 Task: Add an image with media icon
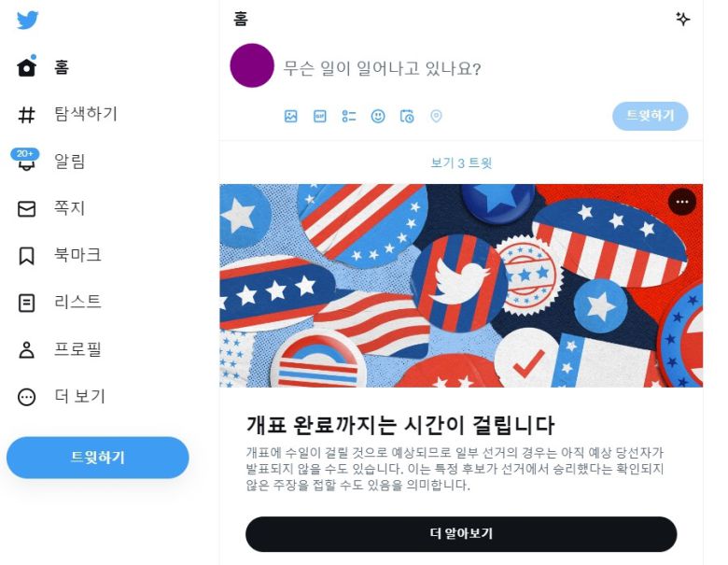point(290,116)
